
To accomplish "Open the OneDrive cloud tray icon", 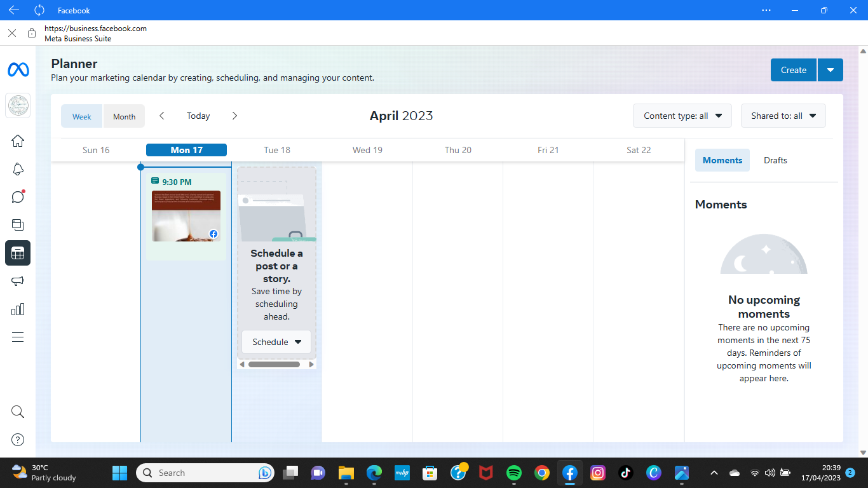I will [x=735, y=473].
